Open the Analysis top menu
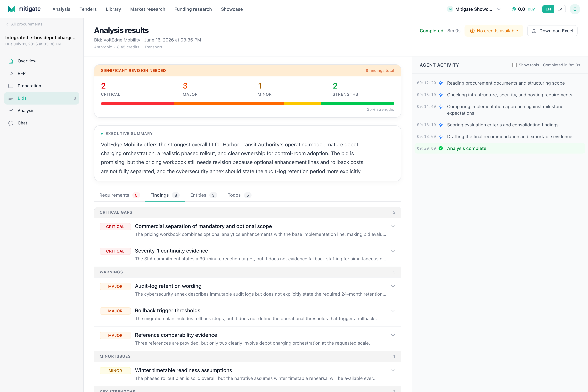 (x=61, y=9)
